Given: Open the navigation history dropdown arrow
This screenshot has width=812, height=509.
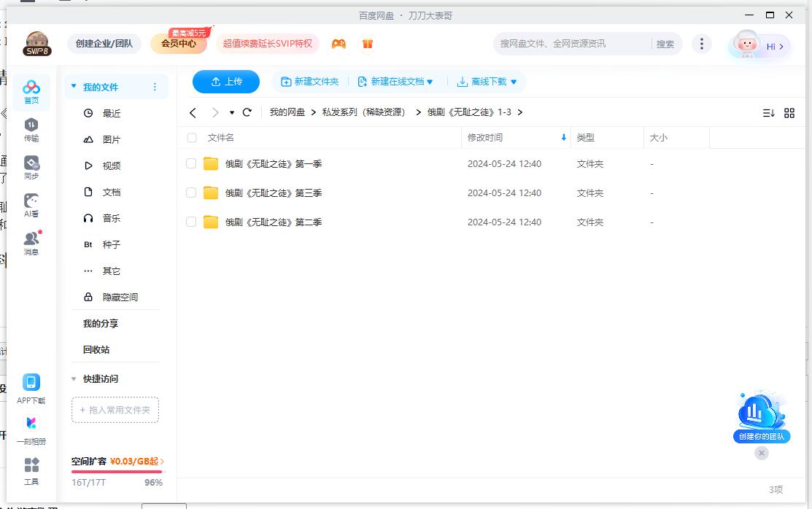Looking at the screenshot, I should [x=231, y=112].
